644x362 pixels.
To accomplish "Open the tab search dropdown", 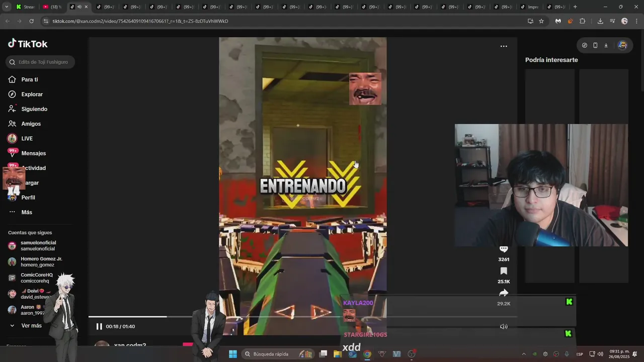I will (6, 7).
